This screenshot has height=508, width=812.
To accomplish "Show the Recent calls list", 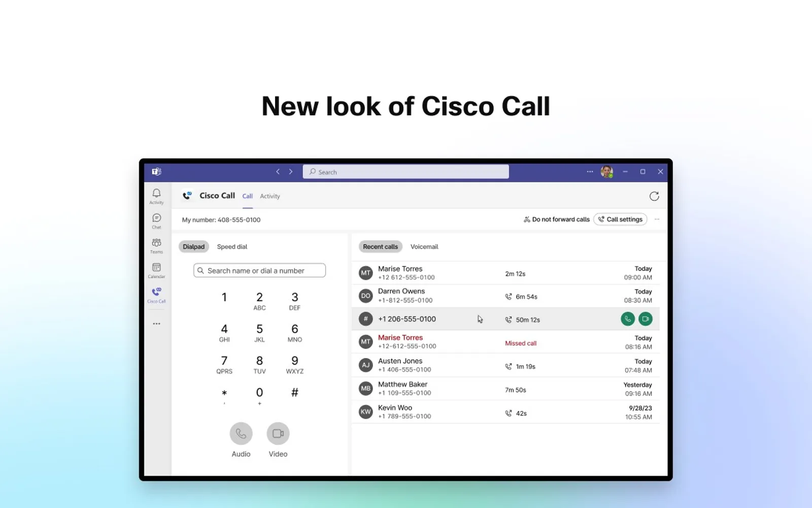I will [381, 247].
